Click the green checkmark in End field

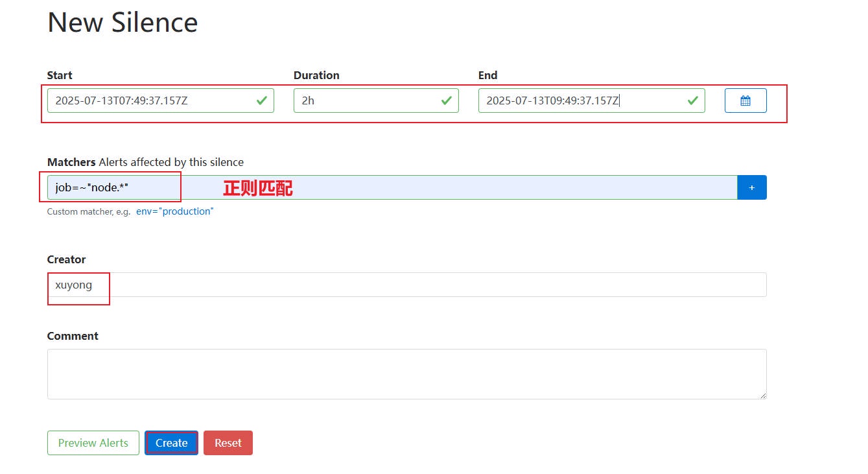[x=692, y=101]
